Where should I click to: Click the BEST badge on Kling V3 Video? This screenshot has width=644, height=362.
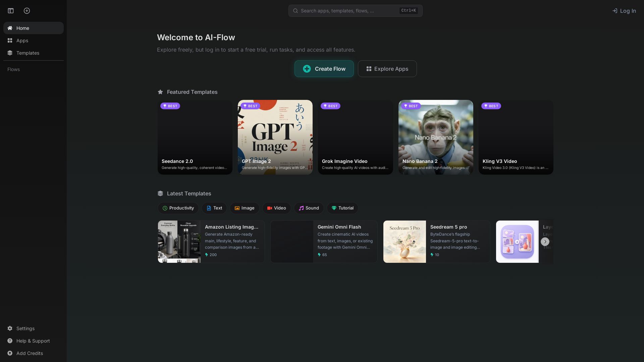491,106
